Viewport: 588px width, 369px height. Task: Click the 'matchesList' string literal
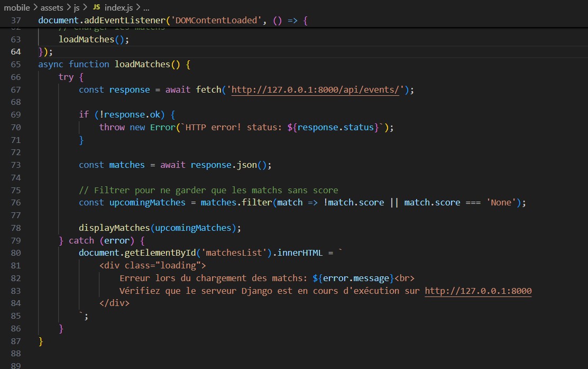pyautogui.click(x=234, y=253)
